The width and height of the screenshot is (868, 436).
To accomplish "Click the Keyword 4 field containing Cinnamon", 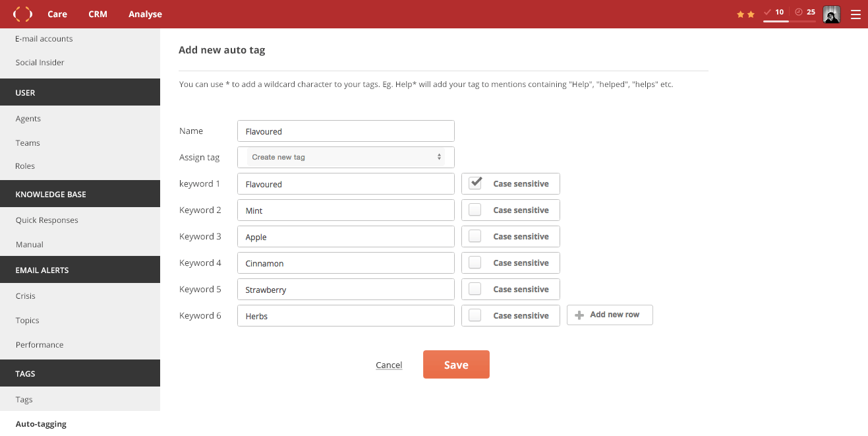I will pos(346,263).
